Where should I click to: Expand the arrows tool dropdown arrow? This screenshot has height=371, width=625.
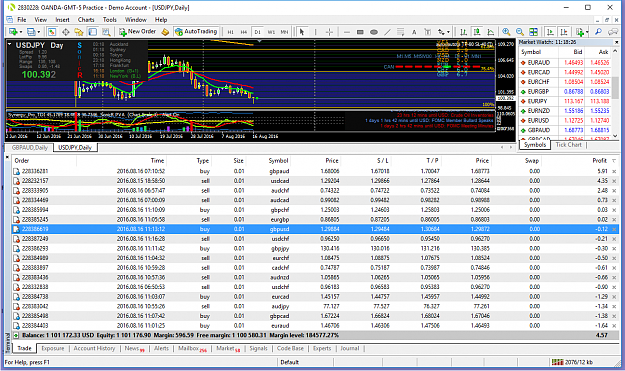pos(448,32)
